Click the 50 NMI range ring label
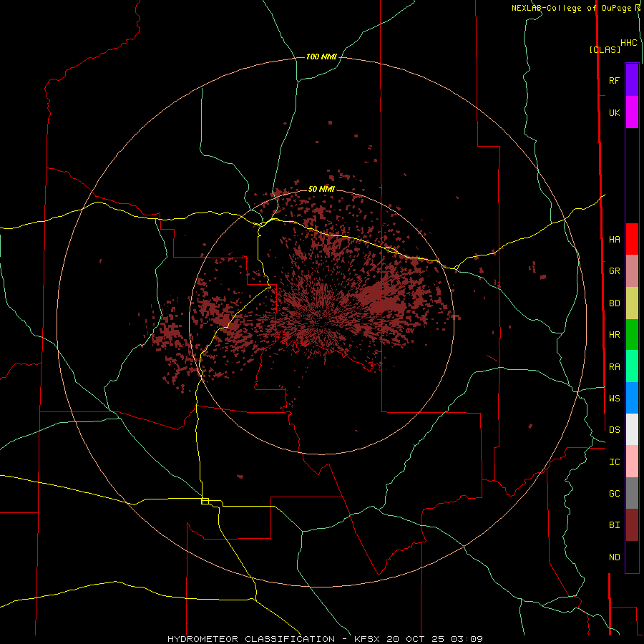644x644 pixels. (x=321, y=189)
